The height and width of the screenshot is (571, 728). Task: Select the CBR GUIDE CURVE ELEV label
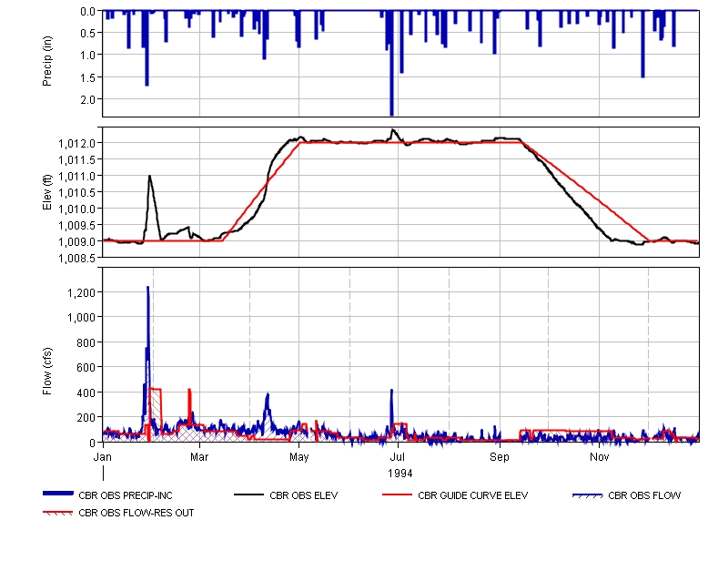pyautogui.click(x=472, y=496)
